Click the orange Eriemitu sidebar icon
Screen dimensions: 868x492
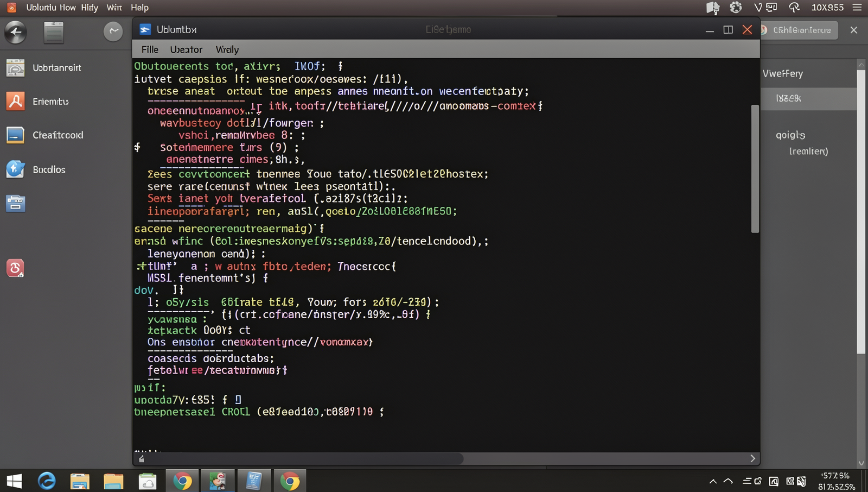[x=15, y=102]
